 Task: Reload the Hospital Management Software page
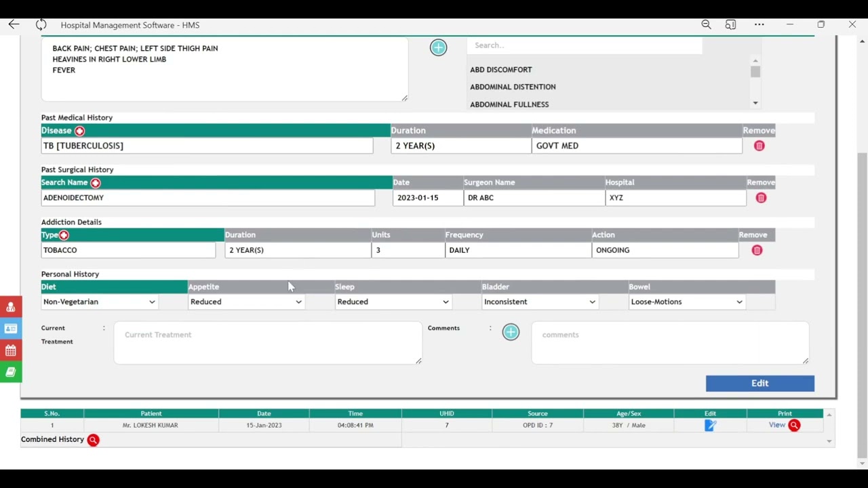41,24
